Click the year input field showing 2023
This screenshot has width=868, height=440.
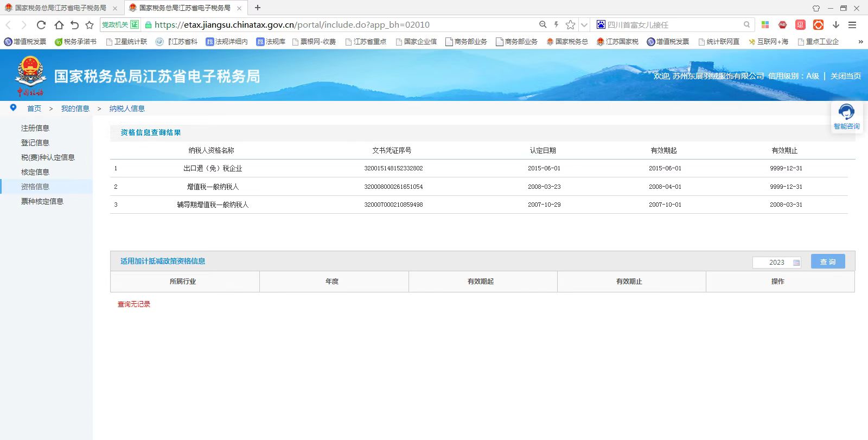[x=773, y=263]
